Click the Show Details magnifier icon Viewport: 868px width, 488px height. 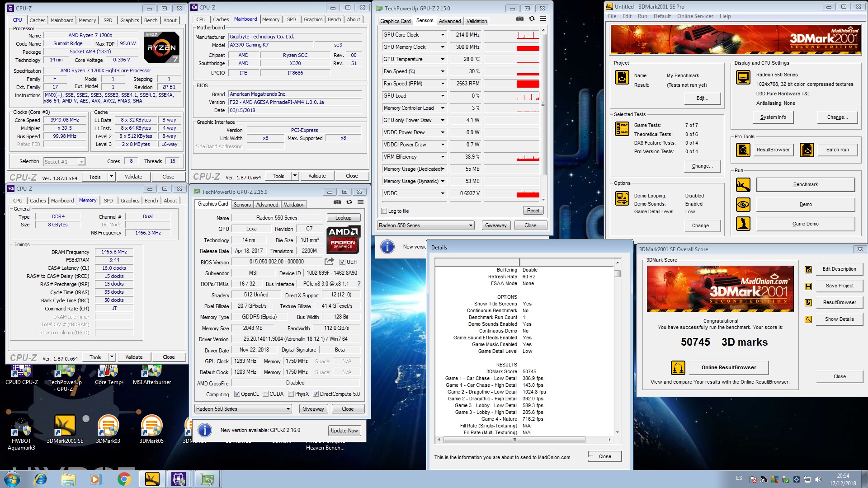coord(808,319)
